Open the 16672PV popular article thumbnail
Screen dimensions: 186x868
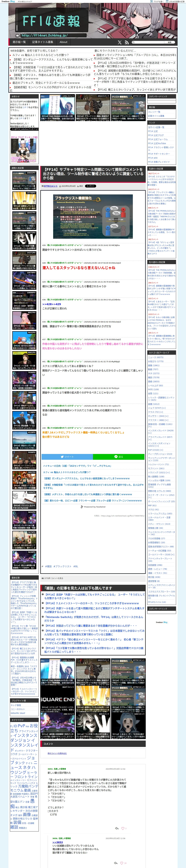pos(24,241)
